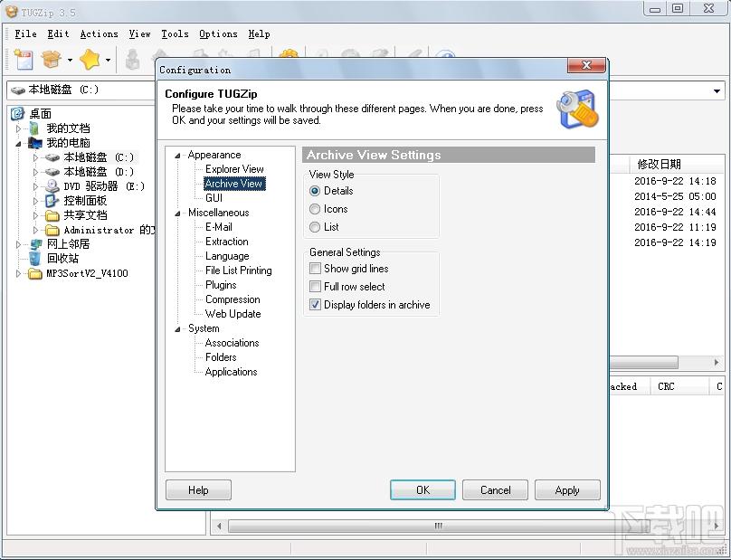Click the 控制面板 control panel icon
This screenshot has width=731, height=560.
click(52, 201)
